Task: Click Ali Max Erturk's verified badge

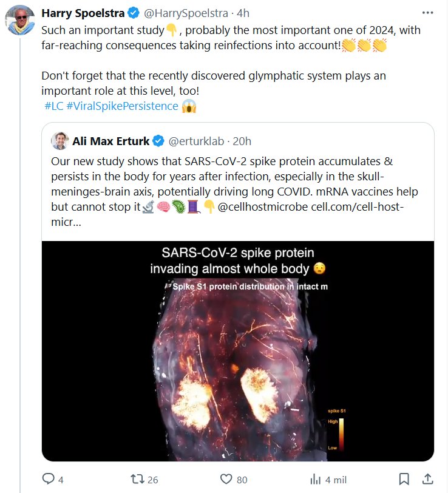Action: pos(158,141)
